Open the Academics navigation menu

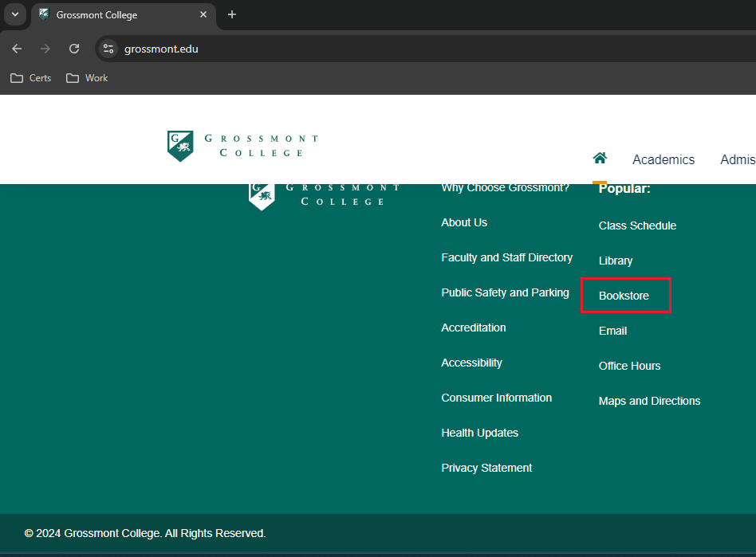[663, 159]
